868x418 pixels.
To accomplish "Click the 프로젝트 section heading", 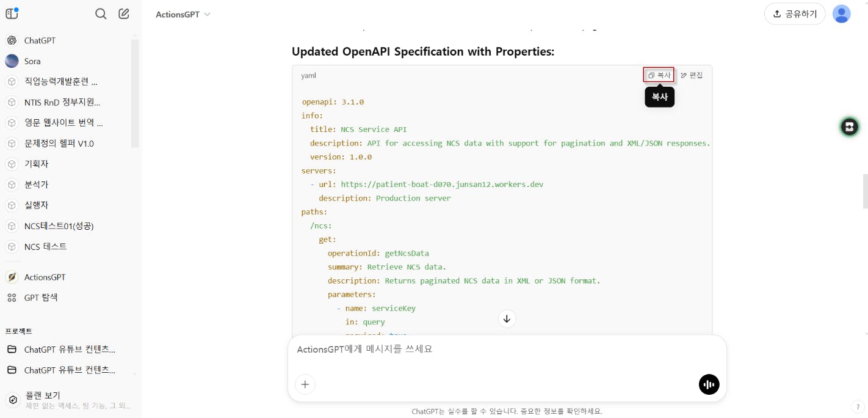I will pyautogui.click(x=18, y=331).
